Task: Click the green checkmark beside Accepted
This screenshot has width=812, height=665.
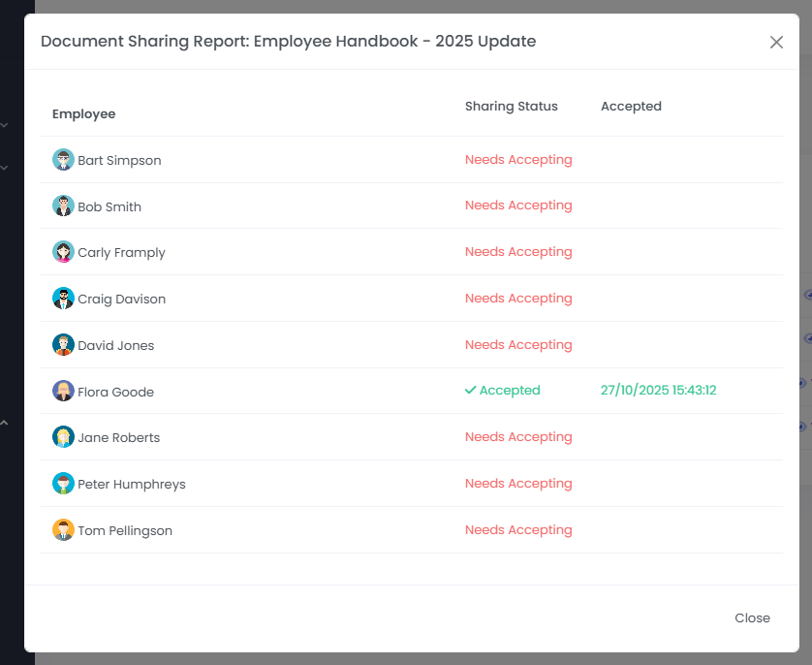Action: [x=472, y=390]
